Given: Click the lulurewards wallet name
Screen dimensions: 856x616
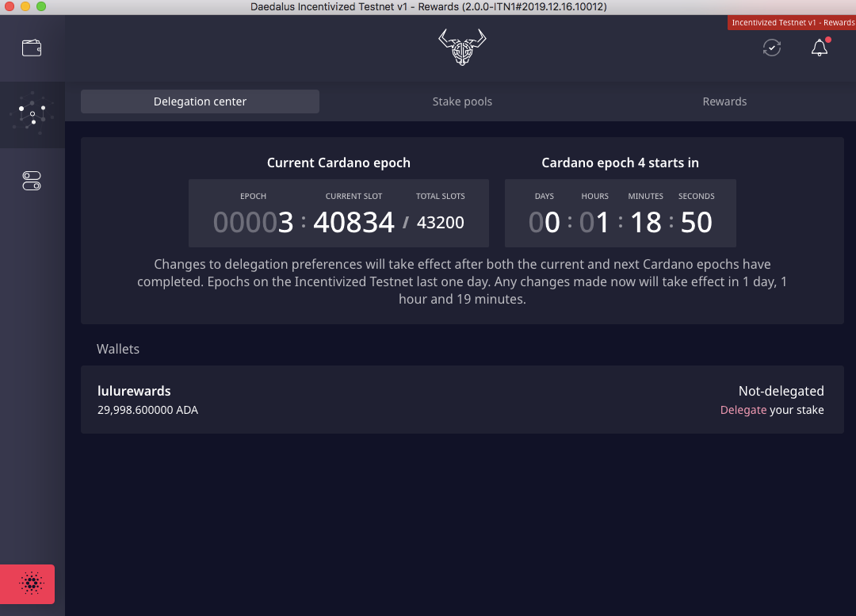Looking at the screenshot, I should [134, 391].
